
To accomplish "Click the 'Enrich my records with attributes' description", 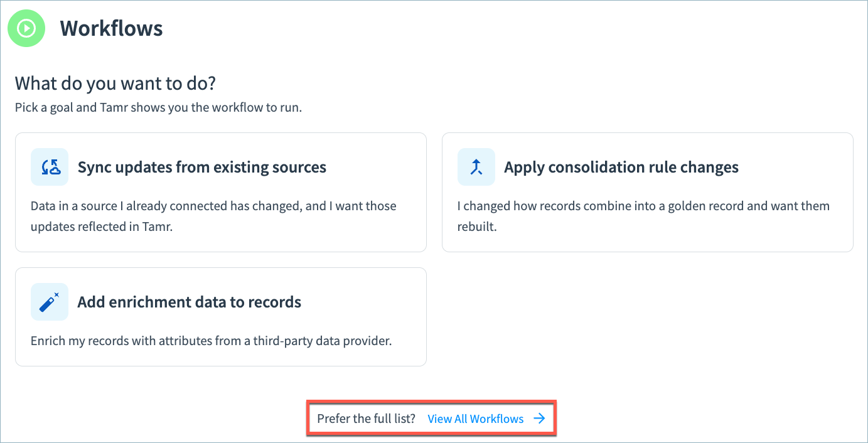I will [x=211, y=341].
